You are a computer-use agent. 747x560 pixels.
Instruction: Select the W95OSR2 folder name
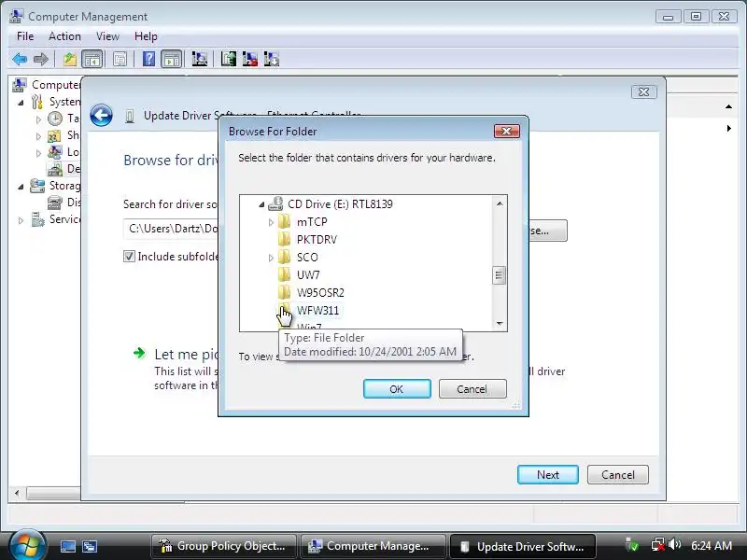pyautogui.click(x=320, y=292)
